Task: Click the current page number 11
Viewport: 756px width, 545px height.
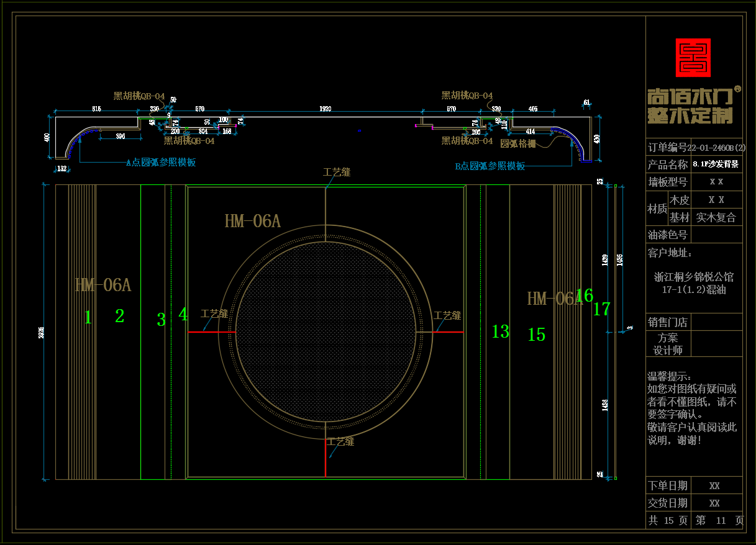Action: pyautogui.click(x=720, y=521)
